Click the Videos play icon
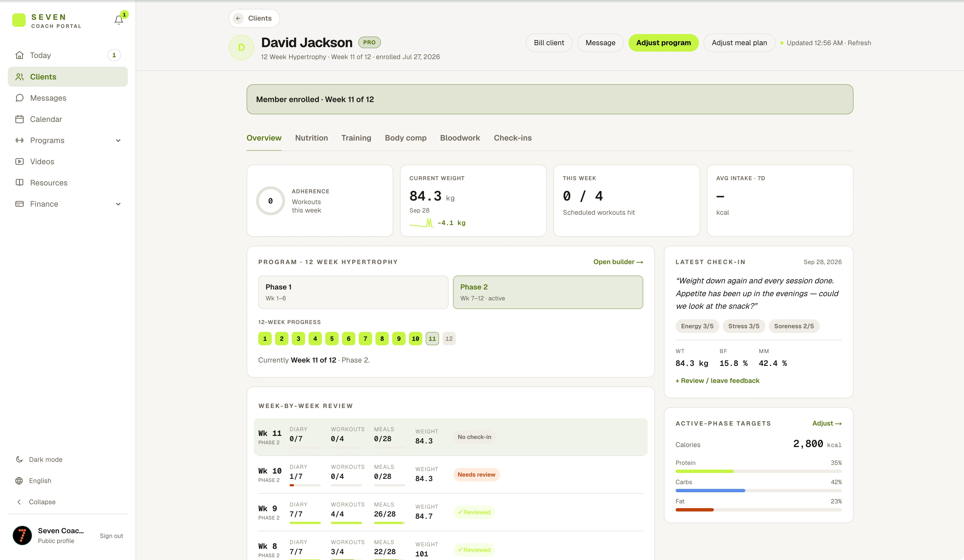Image resolution: width=964 pixels, height=560 pixels. click(x=20, y=161)
